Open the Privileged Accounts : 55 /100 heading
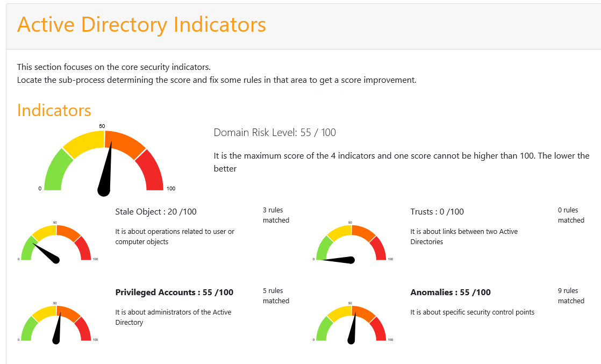The width and height of the screenshot is (601, 364). coord(174,292)
